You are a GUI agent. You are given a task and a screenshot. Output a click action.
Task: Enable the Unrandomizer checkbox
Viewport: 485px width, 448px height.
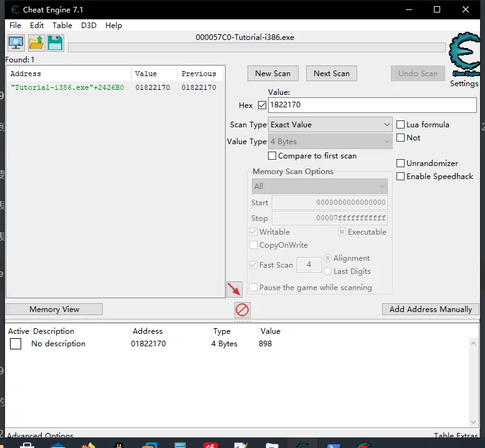401,163
